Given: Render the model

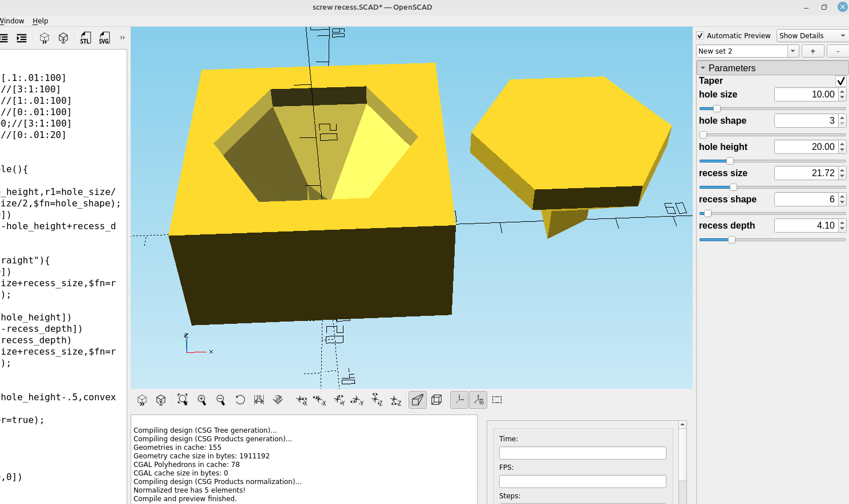Looking at the screenshot, I should [63, 38].
